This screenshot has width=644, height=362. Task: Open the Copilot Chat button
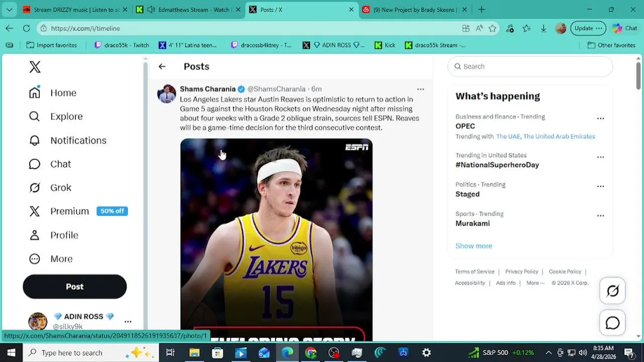pyautogui.click(x=624, y=29)
